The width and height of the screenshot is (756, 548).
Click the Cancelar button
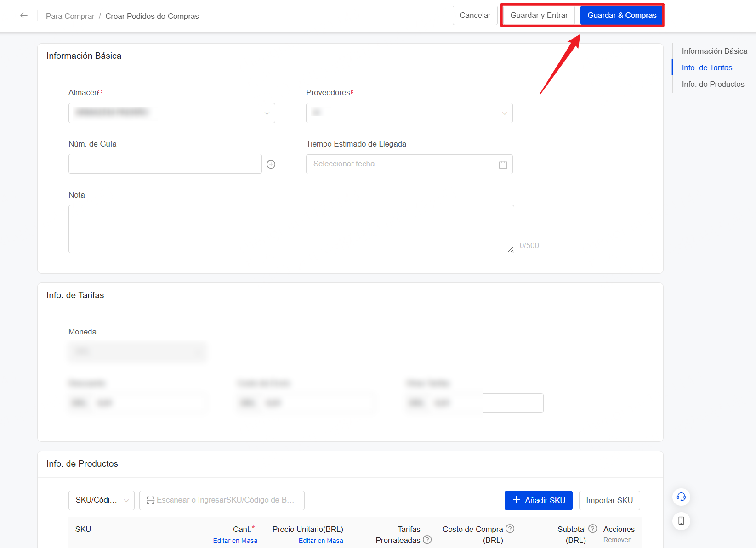click(475, 15)
